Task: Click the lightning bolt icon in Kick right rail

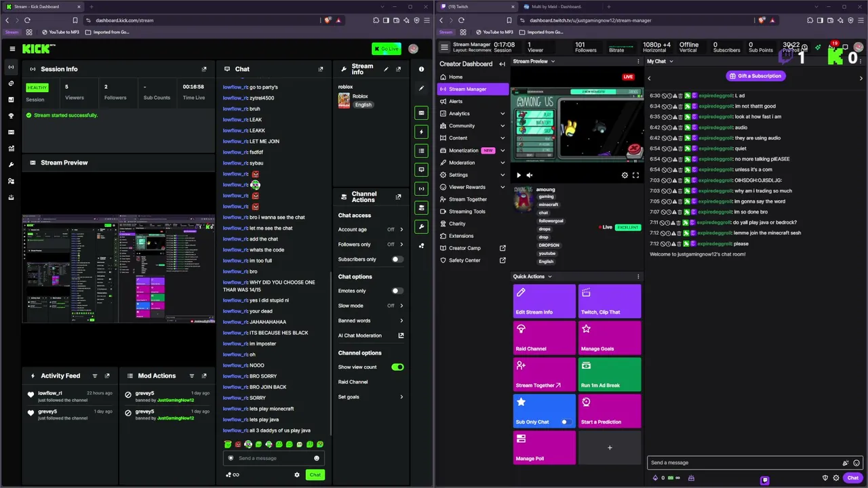Action: pos(421,131)
